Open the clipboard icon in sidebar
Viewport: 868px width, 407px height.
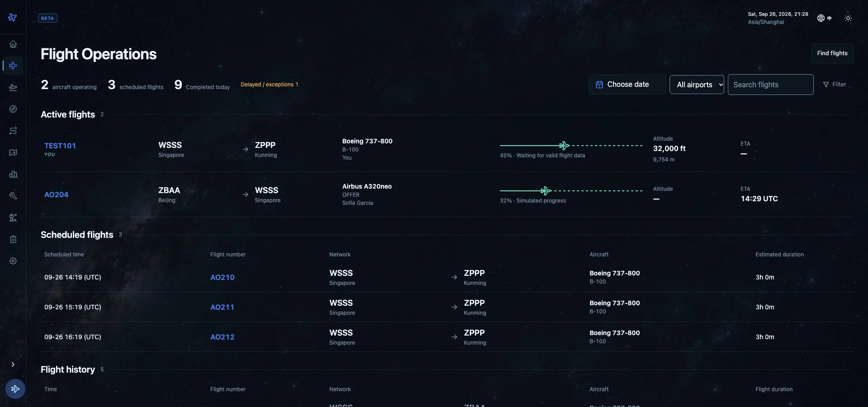click(x=13, y=239)
